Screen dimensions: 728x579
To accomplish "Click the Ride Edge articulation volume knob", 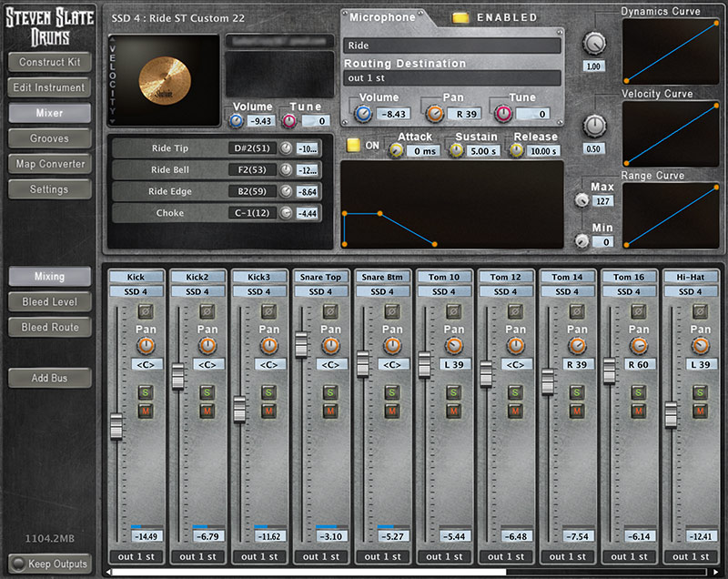I will tap(286, 191).
